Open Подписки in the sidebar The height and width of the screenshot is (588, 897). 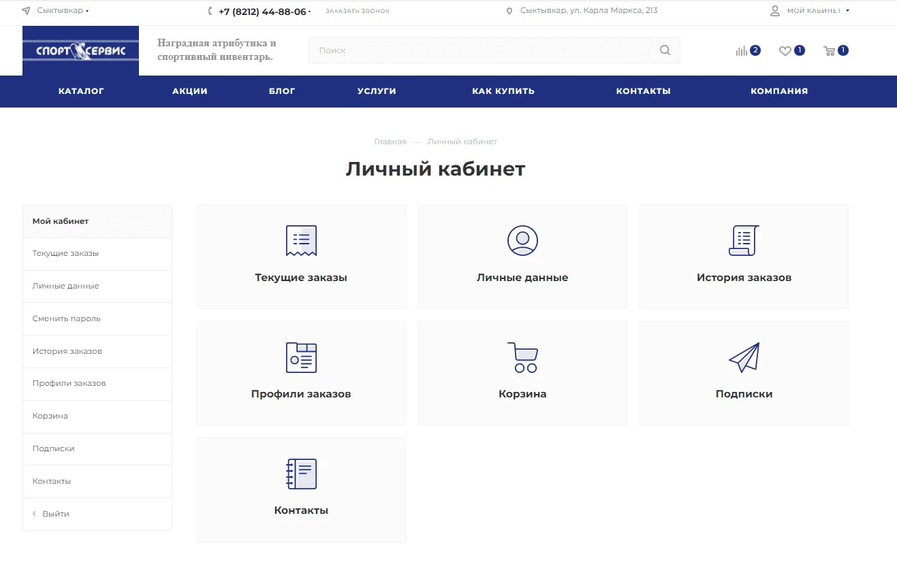point(97,449)
